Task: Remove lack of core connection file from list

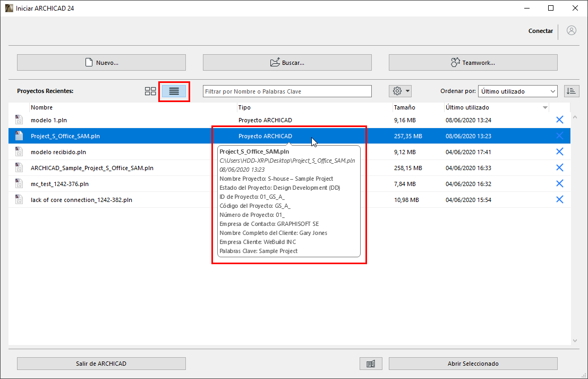Action: 559,199
